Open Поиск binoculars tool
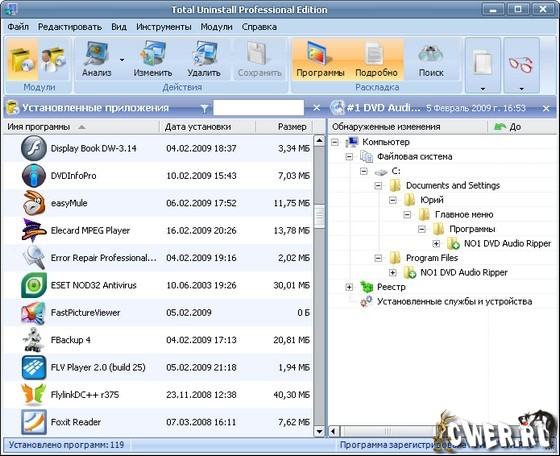Screen dimensions: 560x456 [431, 59]
